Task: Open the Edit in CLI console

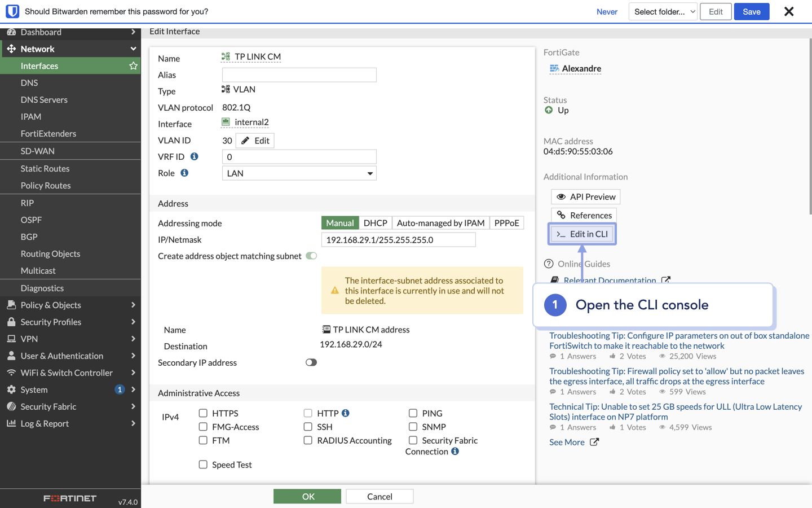Action: (x=582, y=233)
